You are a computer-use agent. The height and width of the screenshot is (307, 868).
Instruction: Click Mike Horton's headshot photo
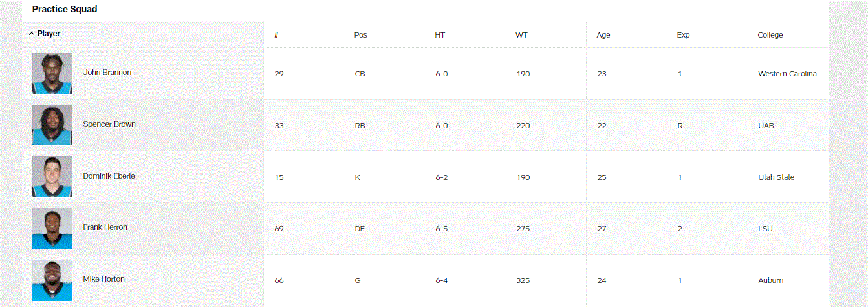point(52,280)
